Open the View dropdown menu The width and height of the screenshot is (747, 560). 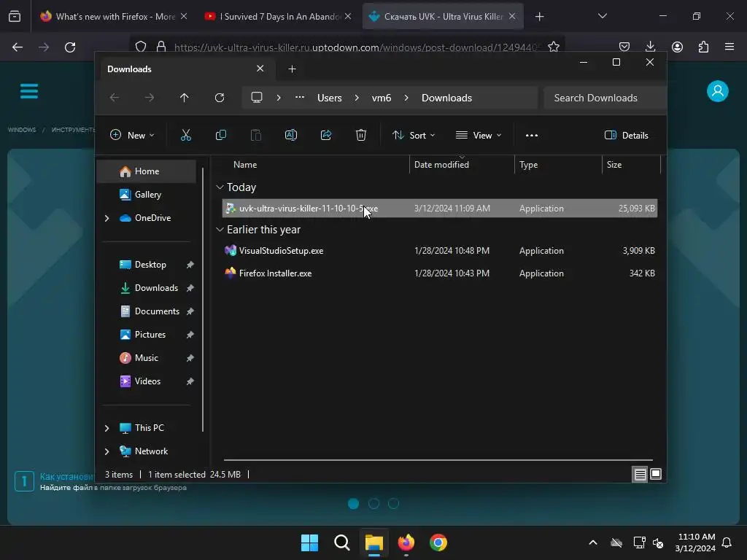(x=479, y=135)
